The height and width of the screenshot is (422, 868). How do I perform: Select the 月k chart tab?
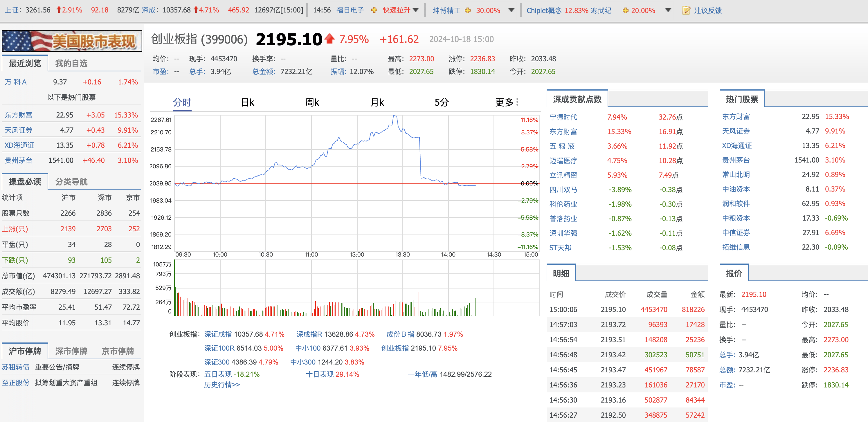[377, 102]
